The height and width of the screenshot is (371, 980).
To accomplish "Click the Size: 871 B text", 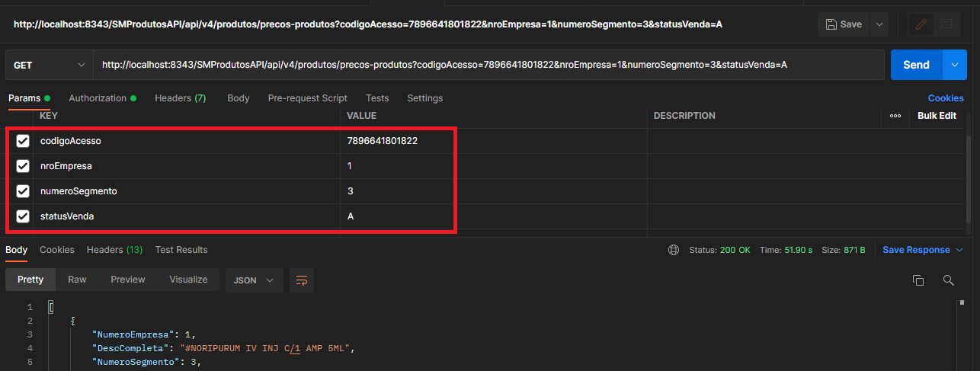I will (843, 250).
